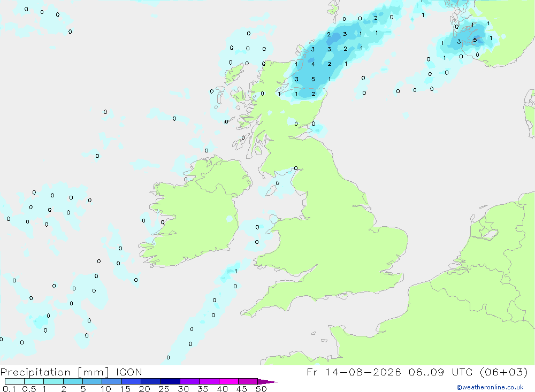The width and height of the screenshot is (535, 392).
Task: Click the '50' legend scale label
Action: coord(261,389)
